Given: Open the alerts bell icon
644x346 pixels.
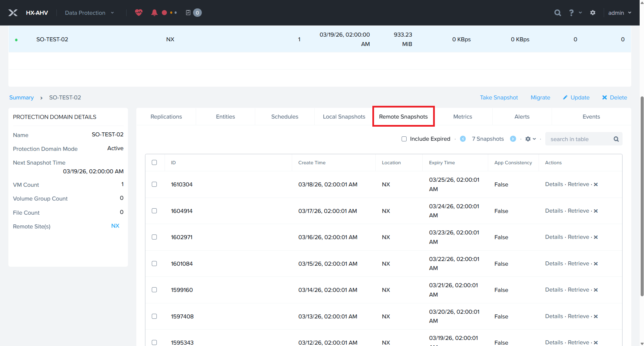Looking at the screenshot, I should click(x=154, y=13).
